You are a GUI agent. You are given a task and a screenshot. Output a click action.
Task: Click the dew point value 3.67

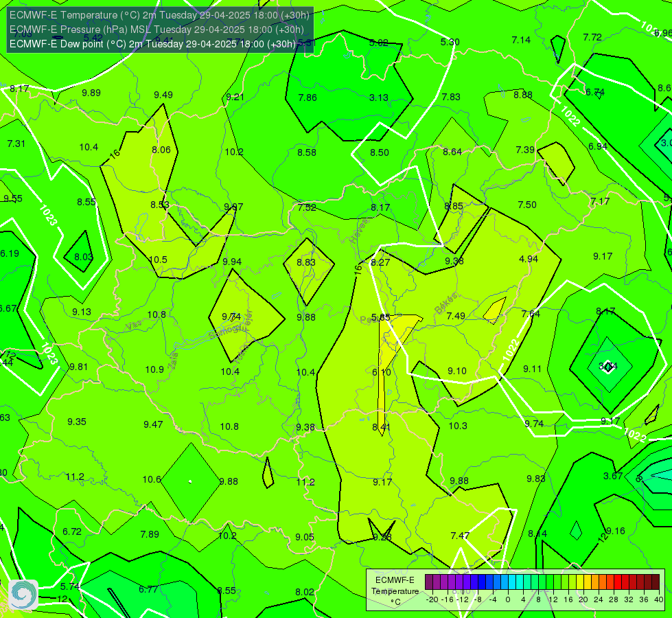(x=613, y=476)
